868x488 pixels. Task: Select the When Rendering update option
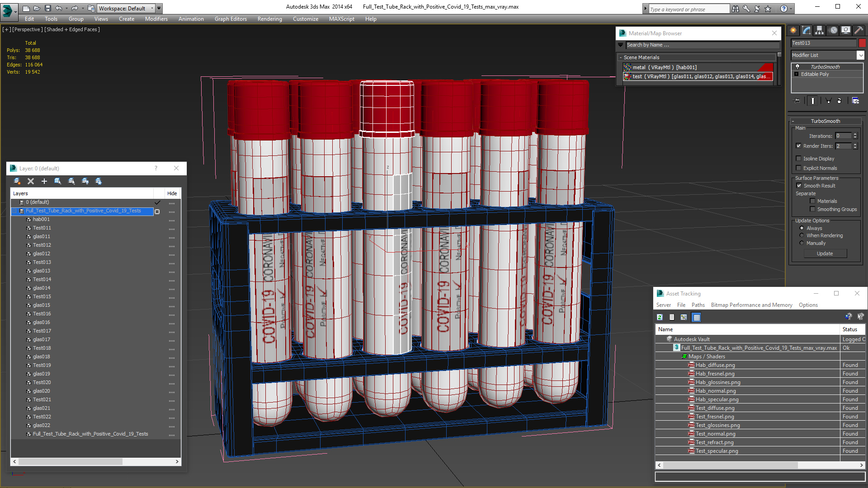[x=802, y=235]
